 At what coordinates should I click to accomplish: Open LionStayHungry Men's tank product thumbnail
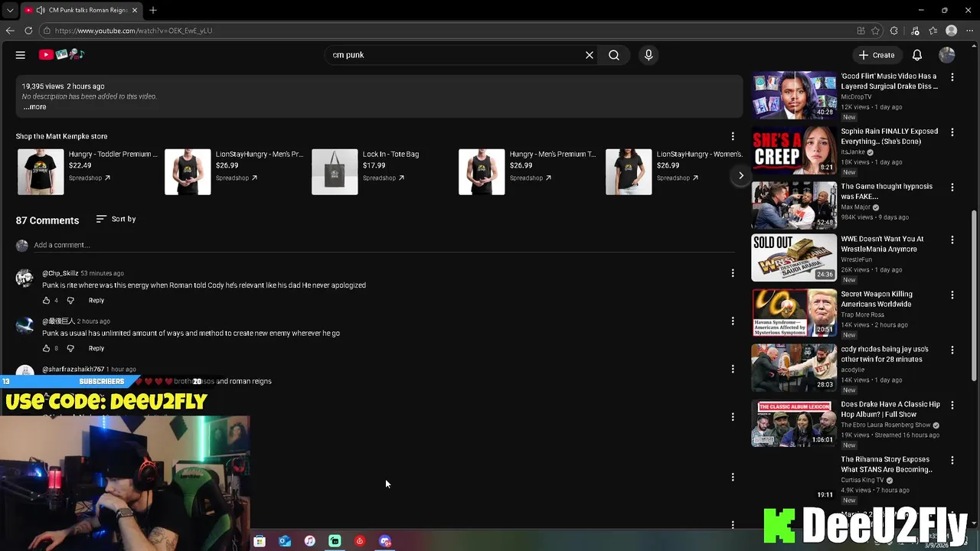[188, 171]
